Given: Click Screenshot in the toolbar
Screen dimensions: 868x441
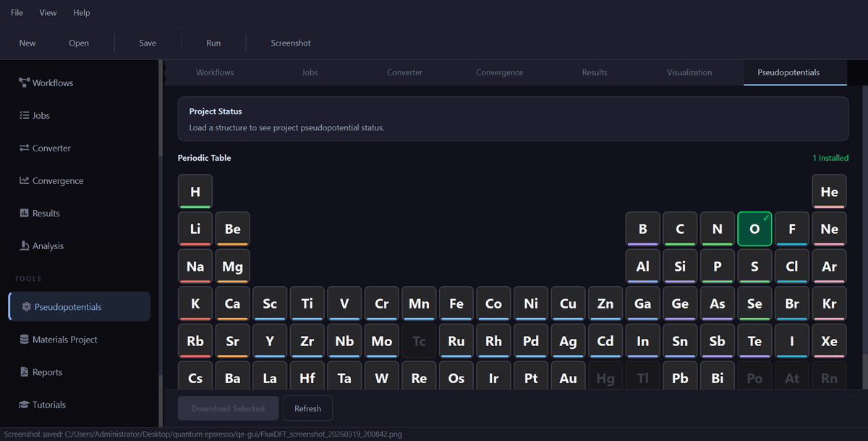Looking at the screenshot, I should pos(291,43).
